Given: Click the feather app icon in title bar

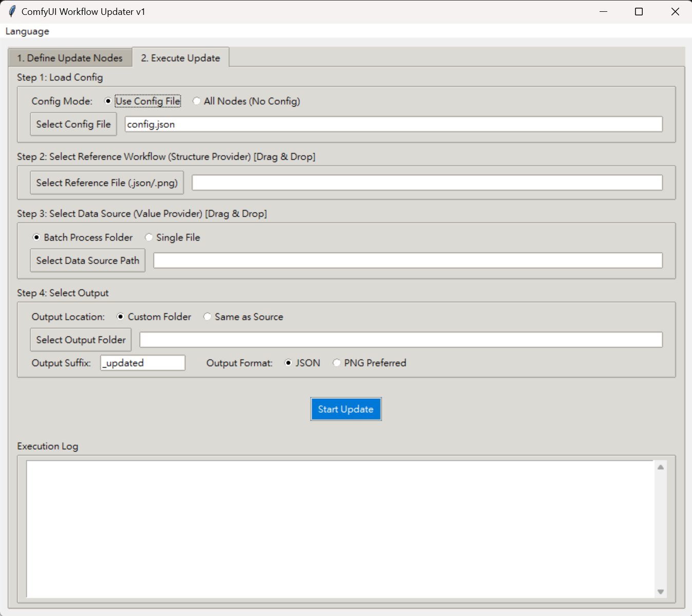Looking at the screenshot, I should coord(12,11).
